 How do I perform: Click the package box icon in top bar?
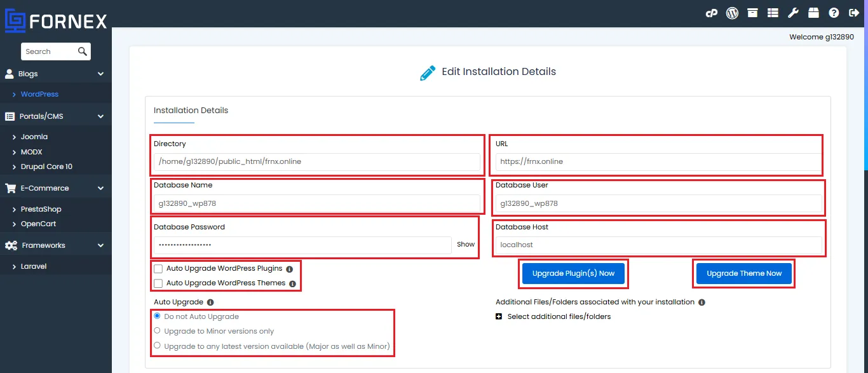point(813,13)
